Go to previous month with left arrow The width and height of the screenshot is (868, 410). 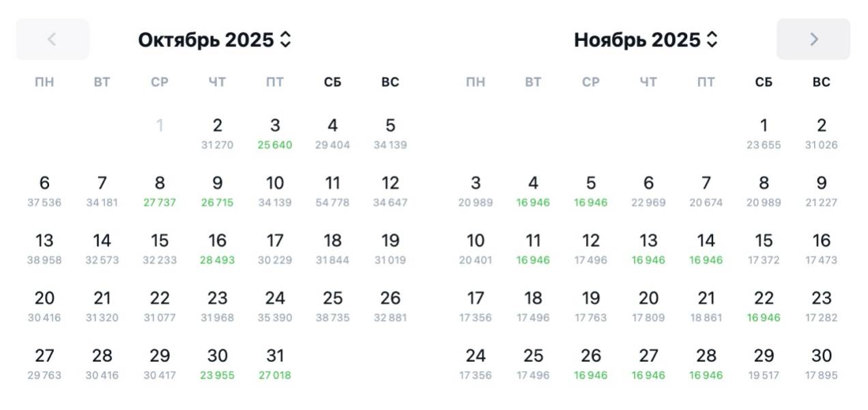coord(52,39)
